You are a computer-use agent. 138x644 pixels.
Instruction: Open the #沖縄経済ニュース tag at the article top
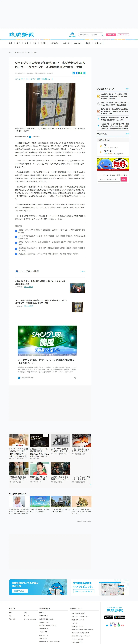47,79
